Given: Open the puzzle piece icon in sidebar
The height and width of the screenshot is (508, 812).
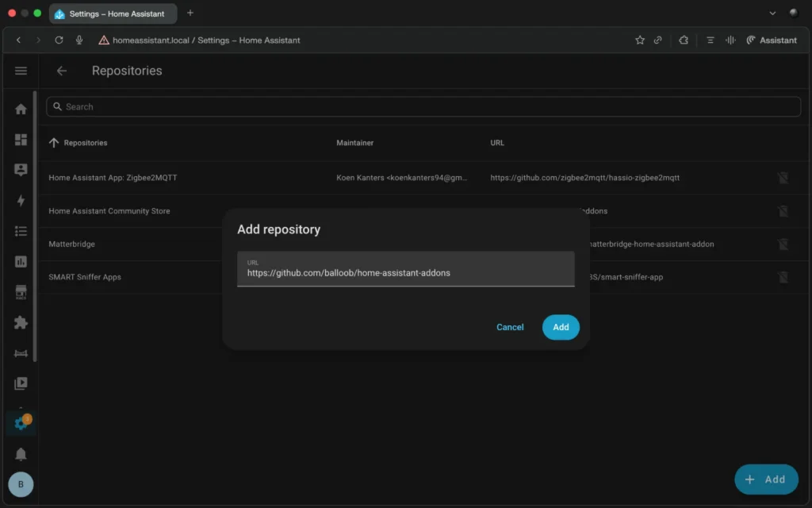Looking at the screenshot, I should pos(21,322).
